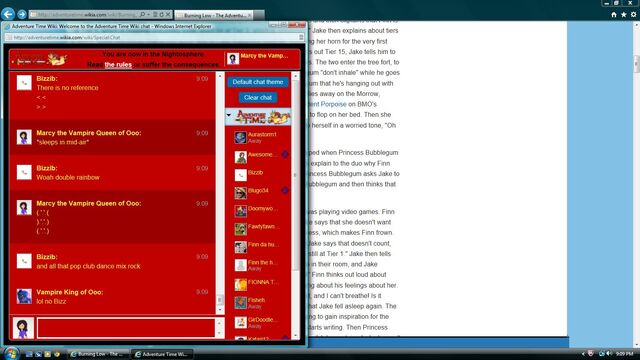Click the chat messages scrollbar
Image resolution: width=640 pixels, height=360 pixels.
(x=220, y=193)
